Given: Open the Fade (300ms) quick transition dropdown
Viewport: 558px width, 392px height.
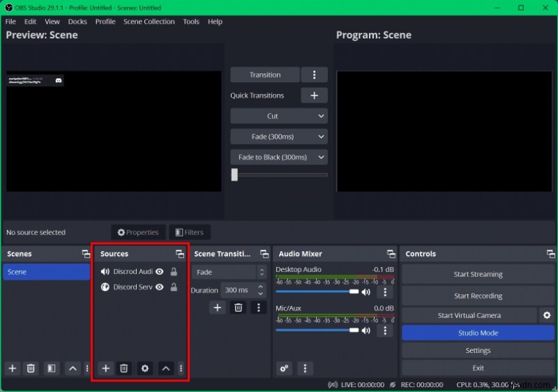Looking at the screenshot, I should click(x=279, y=137).
